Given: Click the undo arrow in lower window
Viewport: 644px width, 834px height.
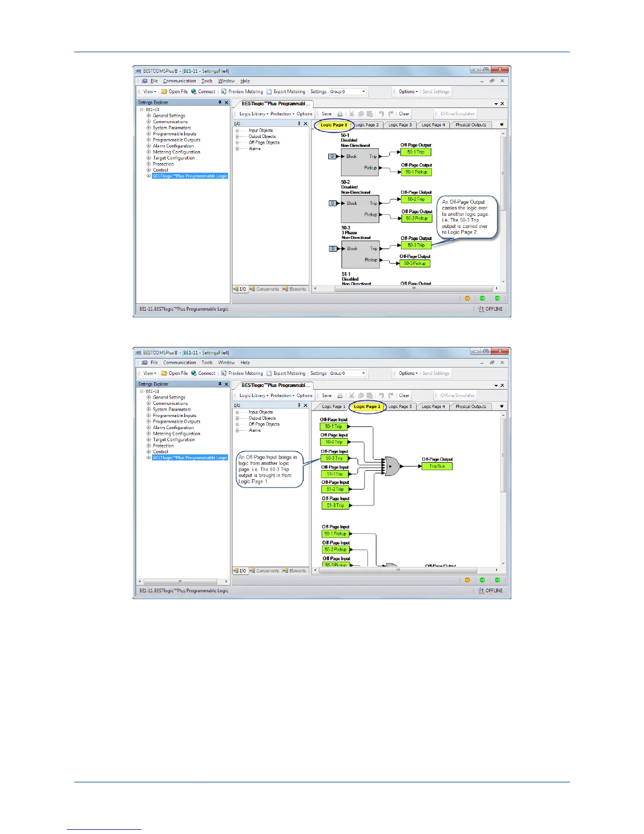Looking at the screenshot, I should pos(381,395).
